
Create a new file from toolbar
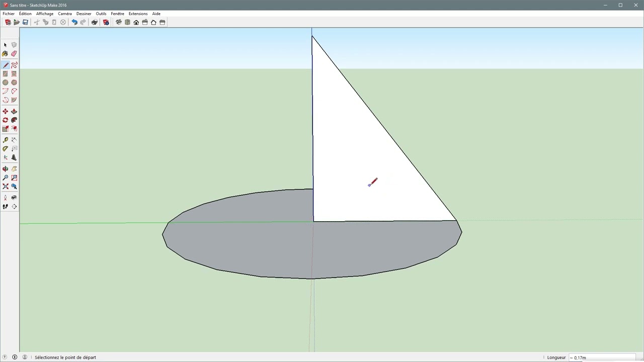[x=8, y=22]
